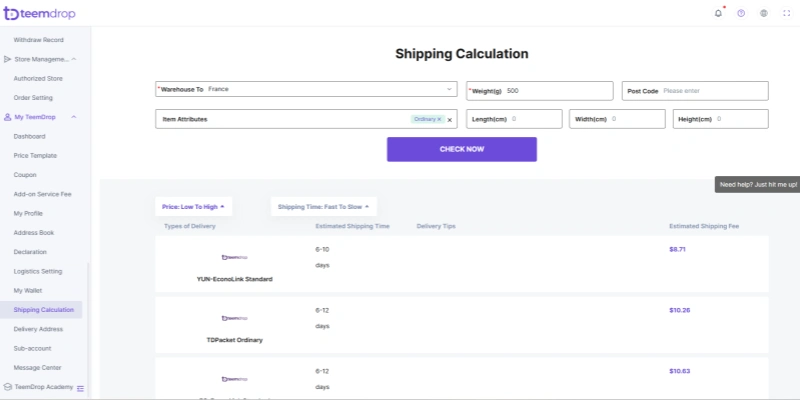Click the Delivery Tips column header
This screenshot has width=800, height=400.
coord(436,226)
